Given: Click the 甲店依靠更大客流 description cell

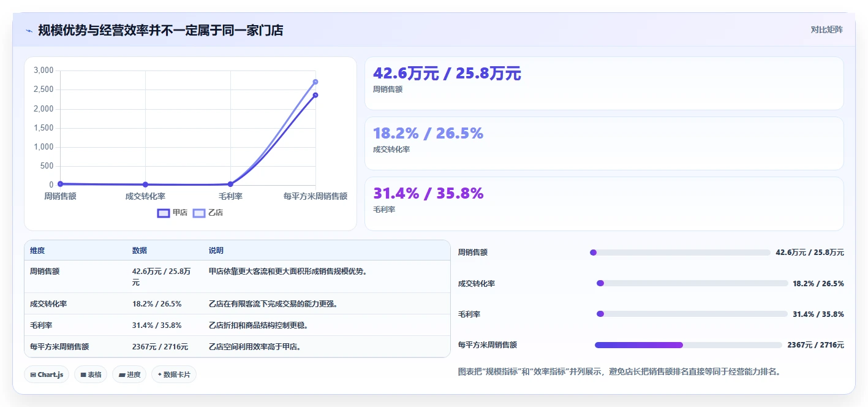Looking at the screenshot, I should tap(288, 271).
